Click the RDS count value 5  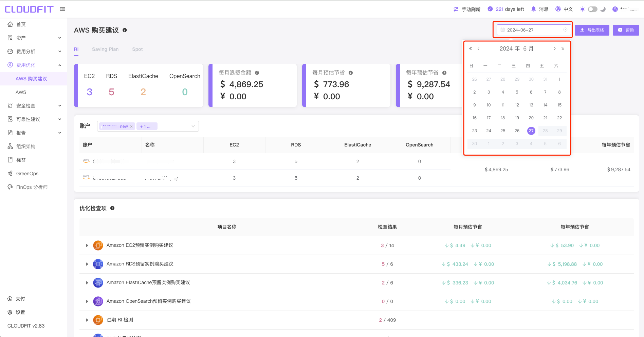click(x=111, y=92)
